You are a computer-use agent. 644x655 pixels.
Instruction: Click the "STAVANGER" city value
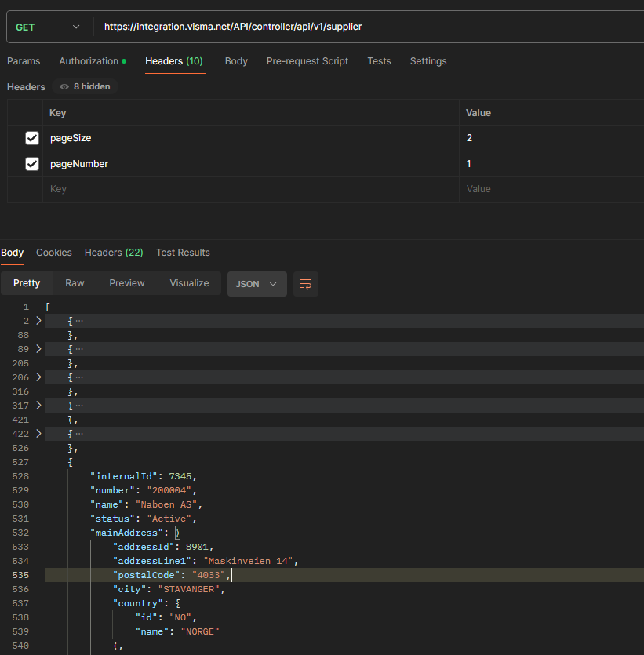point(189,589)
